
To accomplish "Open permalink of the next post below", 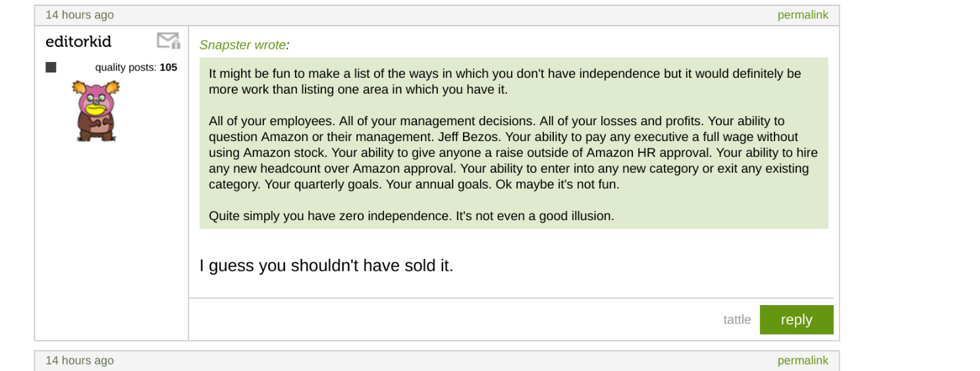I will [802, 360].
